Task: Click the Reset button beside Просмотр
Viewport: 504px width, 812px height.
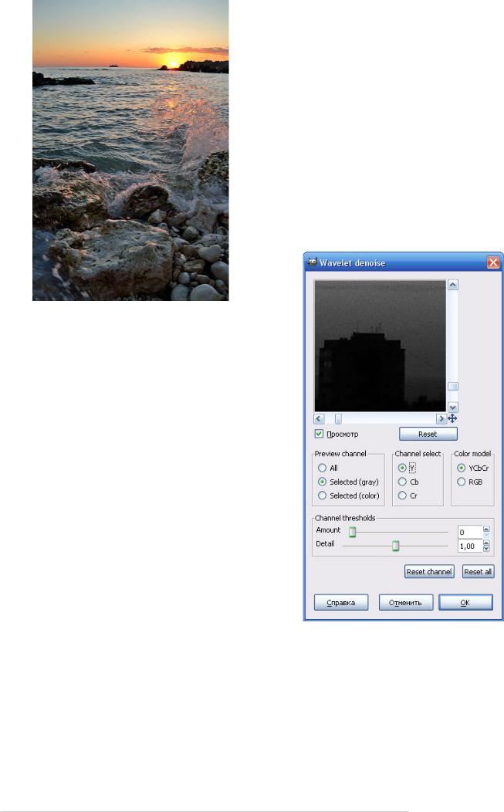Action: [x=428, y=434]
